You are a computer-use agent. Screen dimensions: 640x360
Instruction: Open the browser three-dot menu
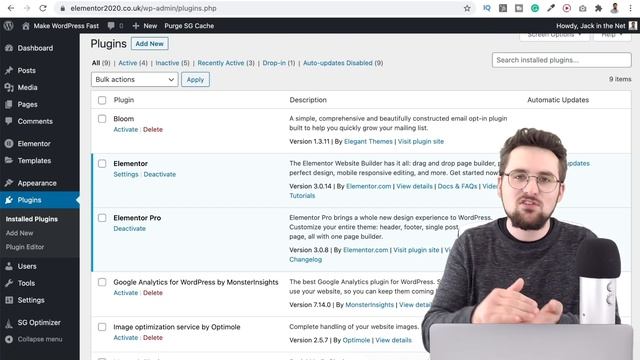(630, 8)
